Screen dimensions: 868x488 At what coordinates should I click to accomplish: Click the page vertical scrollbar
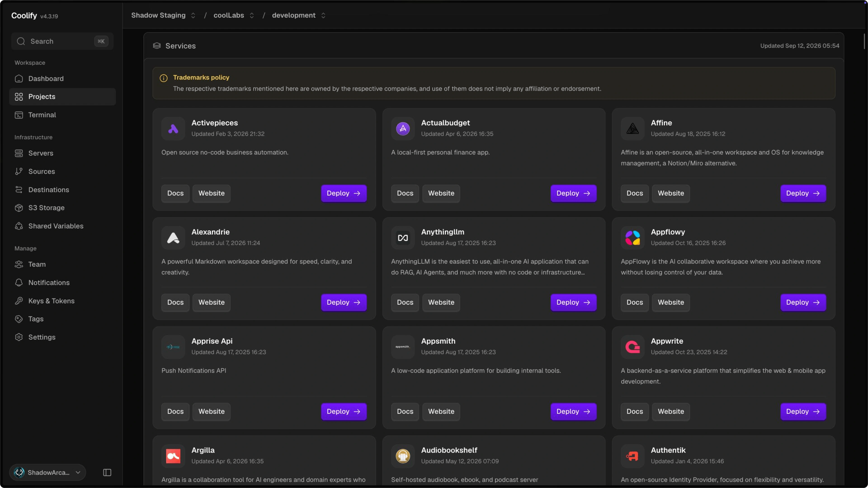[x=864, y=41]
